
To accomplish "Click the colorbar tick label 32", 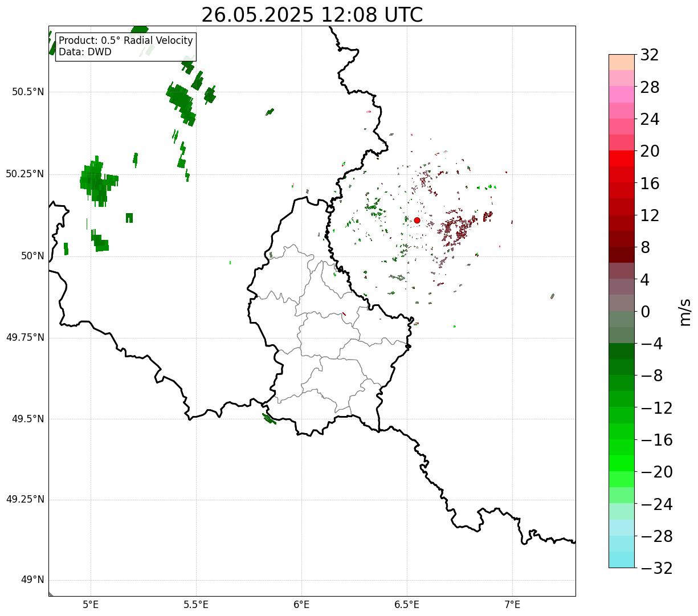I will (650, 55).
